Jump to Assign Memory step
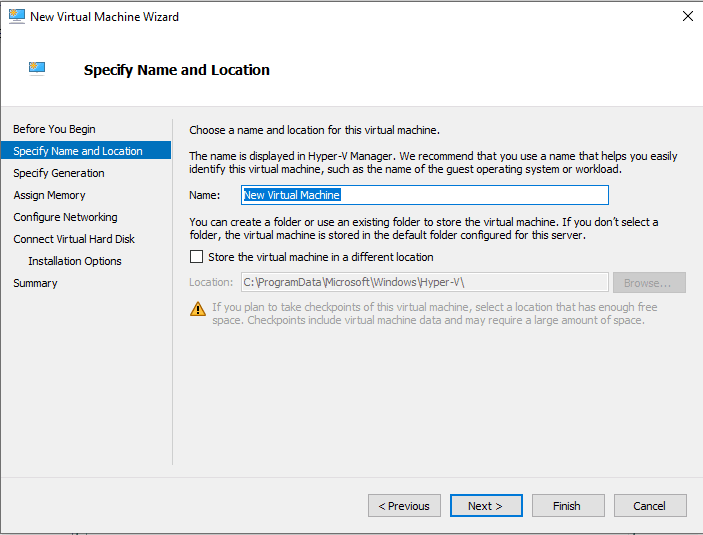The width and height of the screenshot is (703, 535). (x=49, y=195)
